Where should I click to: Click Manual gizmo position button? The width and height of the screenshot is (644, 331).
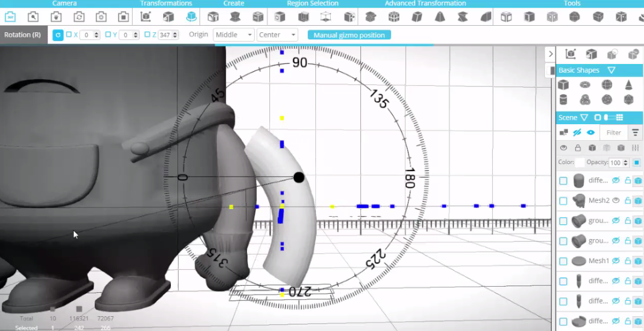coord(349,35)
